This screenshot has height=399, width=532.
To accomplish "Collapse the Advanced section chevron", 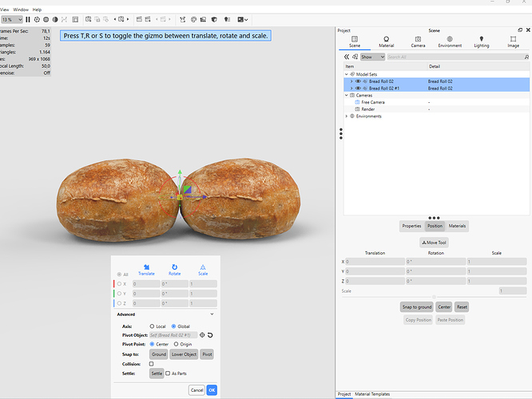I will pos(212,314).
